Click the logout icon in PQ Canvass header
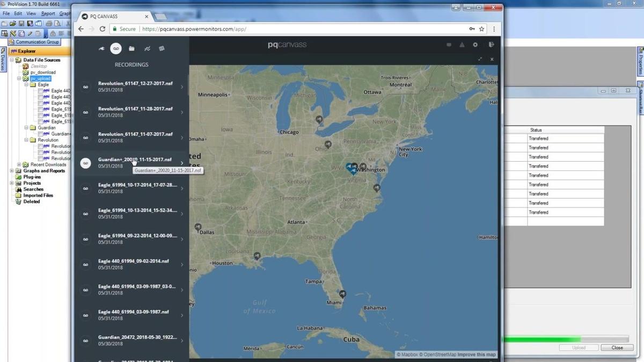This screenshot has height=362, width=644. [491, 45]
